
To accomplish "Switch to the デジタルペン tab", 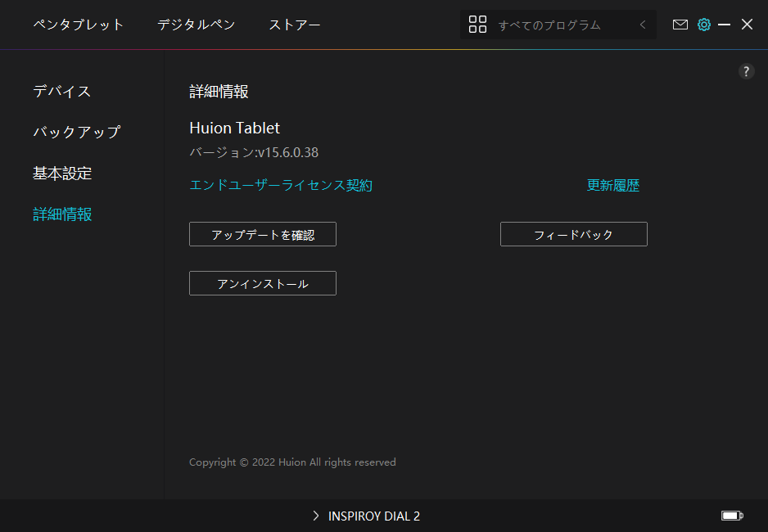I will pyautogui.click(x=196, y=25).
